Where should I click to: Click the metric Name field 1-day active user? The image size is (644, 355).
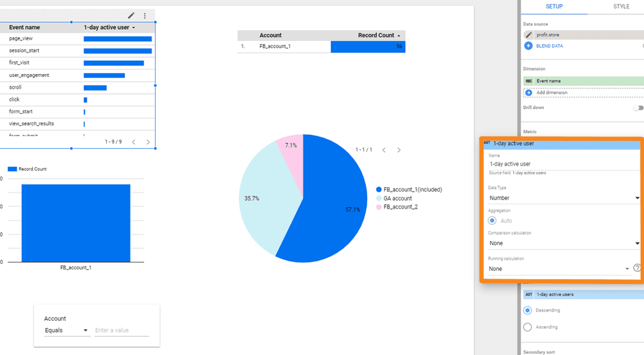tap(563, 164)
